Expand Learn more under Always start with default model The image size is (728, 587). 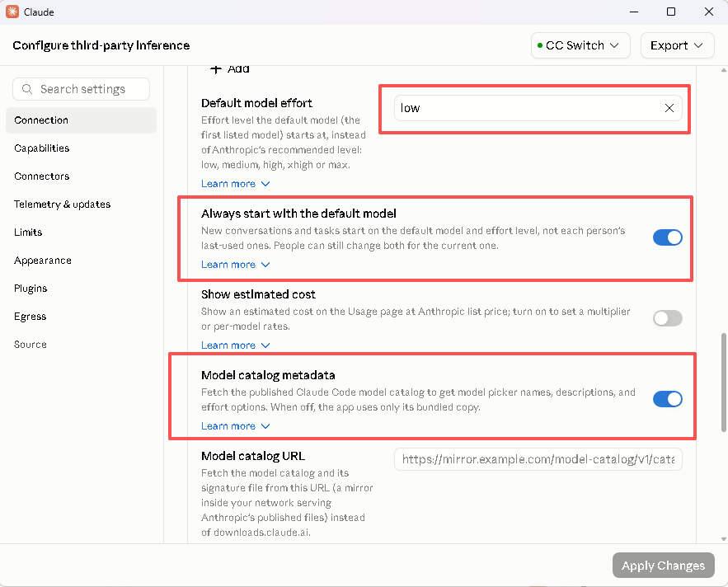[x=236, y=265]
